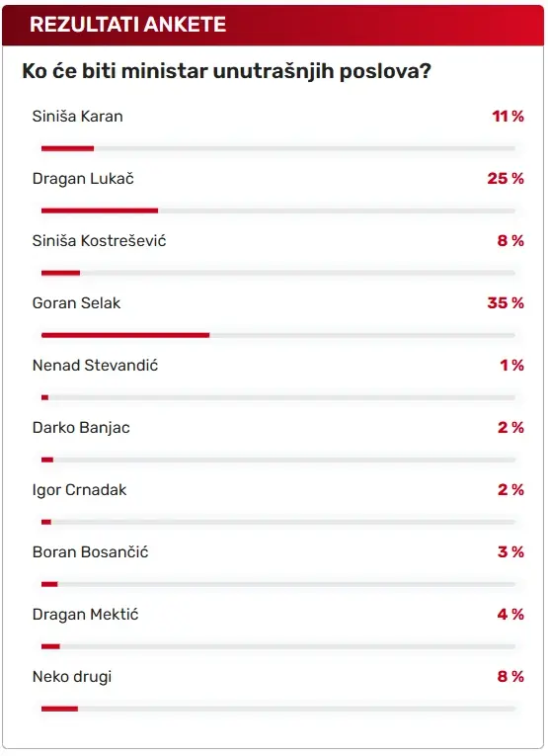Click the Siniša Kostrešević progress bar
The height and width of the screenshot is (756, 548).
tap(278, 273)
